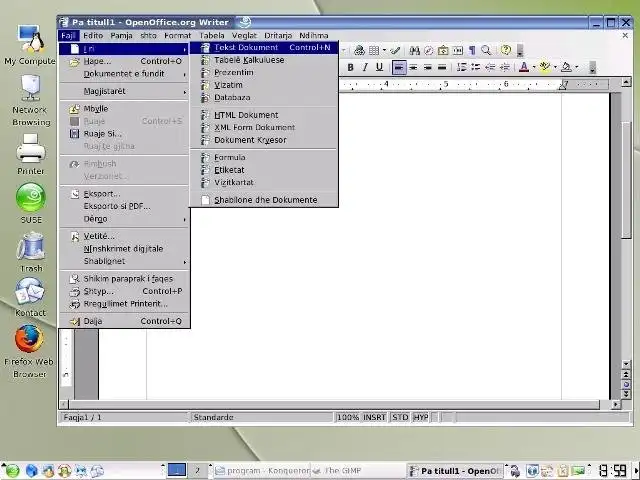Apply the highlighting color button
The image size is (640, 480).
tap(545, 67)
